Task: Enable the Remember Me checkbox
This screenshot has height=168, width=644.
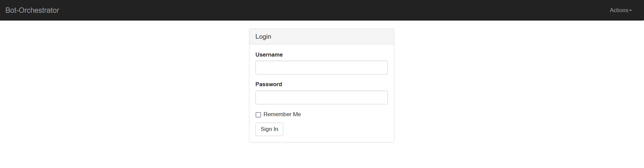Action: [x=258, y=115]
